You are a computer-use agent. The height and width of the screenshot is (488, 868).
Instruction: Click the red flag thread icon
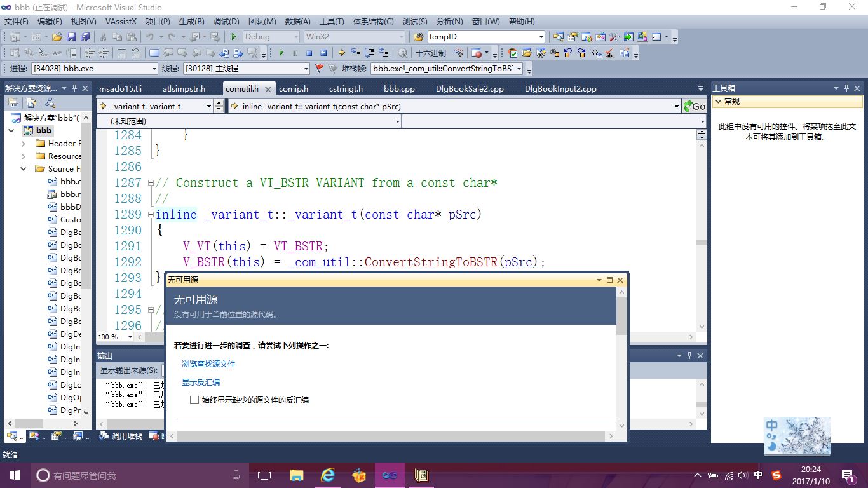pyautogui.click(x=319, y=69)
